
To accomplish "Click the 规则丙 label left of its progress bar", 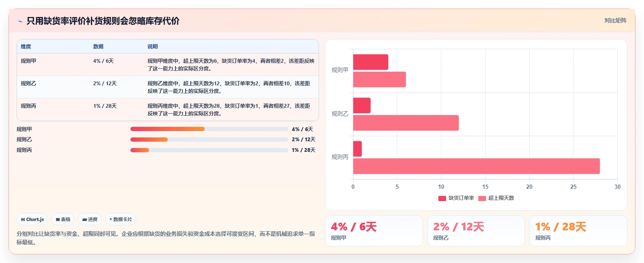I will click(24, 150).
